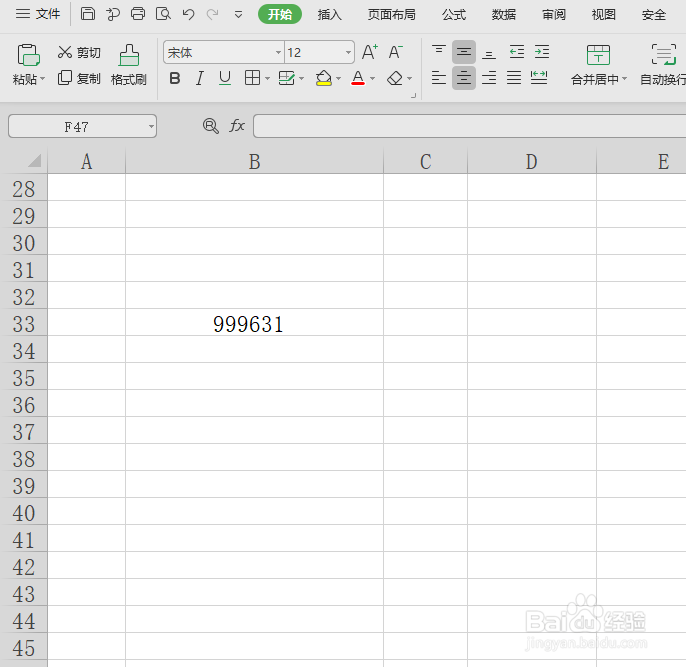Click the F47 name box
Viewport: 686px width, 667px height.
77,126
